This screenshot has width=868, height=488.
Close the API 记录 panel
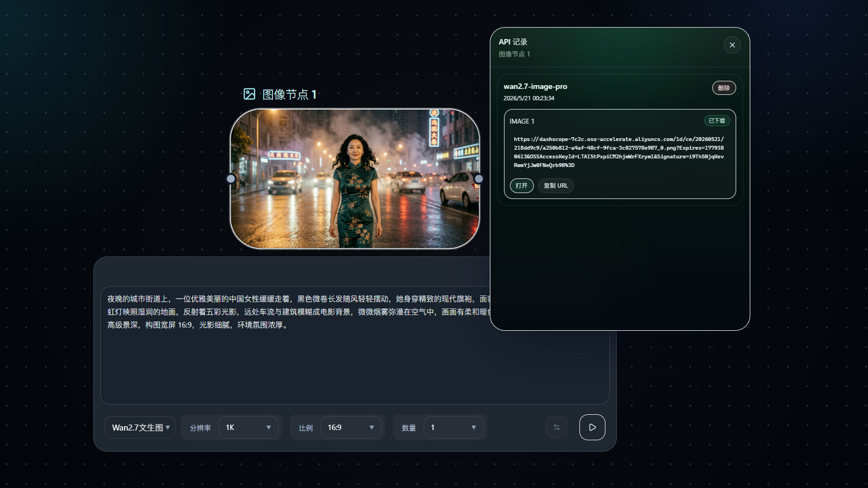click(732, 45)
